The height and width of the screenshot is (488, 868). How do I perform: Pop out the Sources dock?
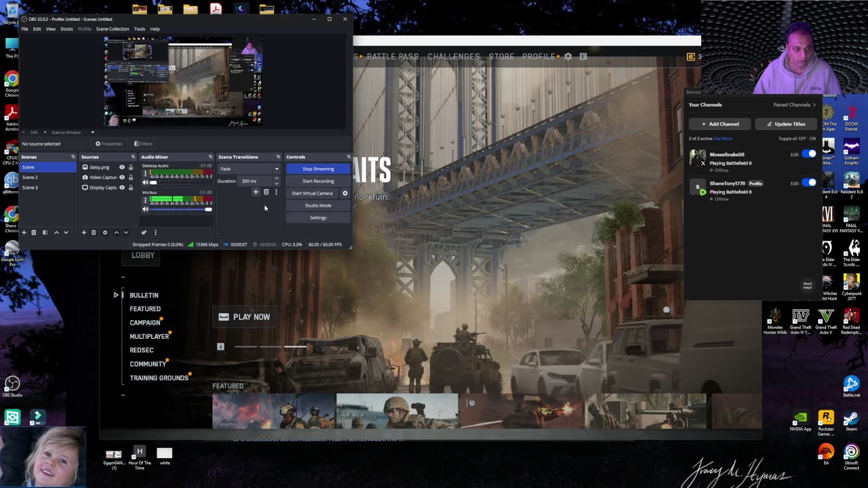tap(133, 157)
